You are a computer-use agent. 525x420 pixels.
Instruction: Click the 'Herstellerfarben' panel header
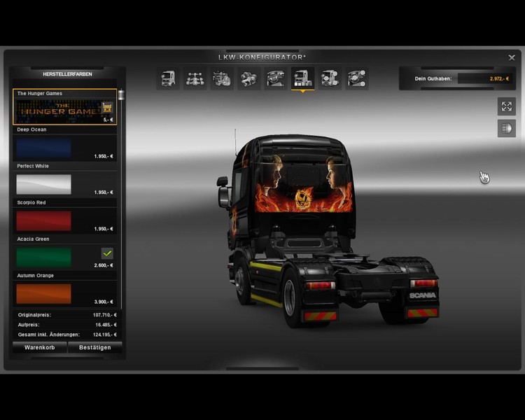tap(67, 74)
